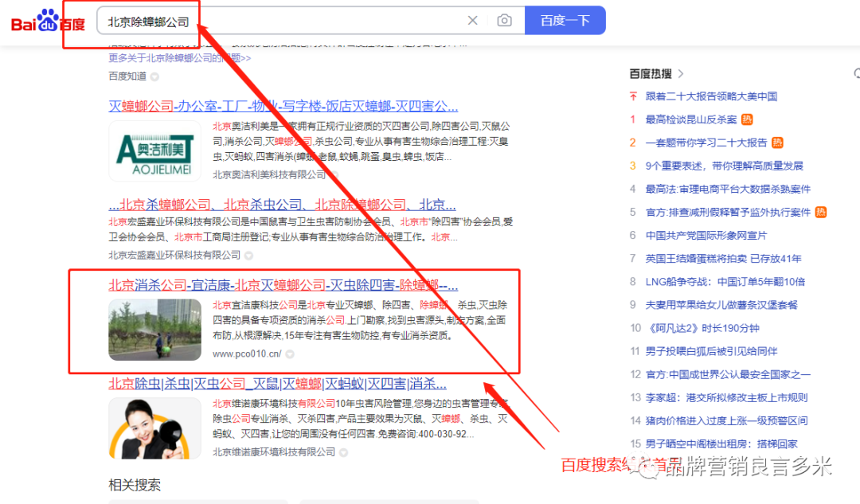Image resolution: width=860 pixels, height=504 pixels.
Task: Click 北京宏盛嘉业环保科技有限公司 source text
Action: coord(174,255)
